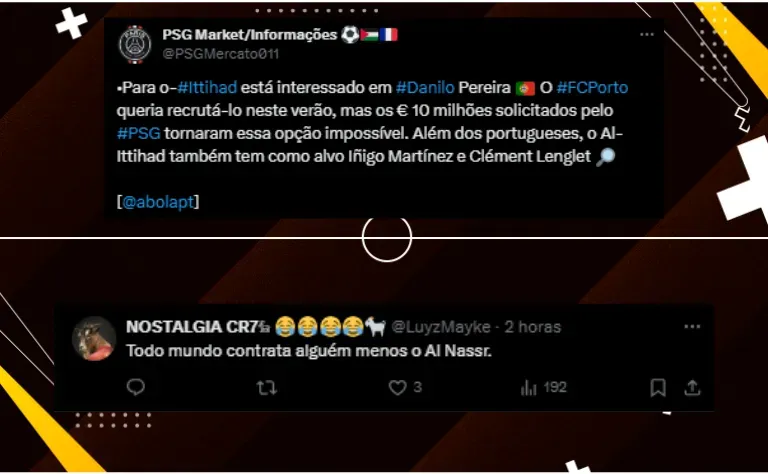Open the #FCPorto hashtag
The image size is (768, 474).
pyautogui.click(x=592, y=87)
